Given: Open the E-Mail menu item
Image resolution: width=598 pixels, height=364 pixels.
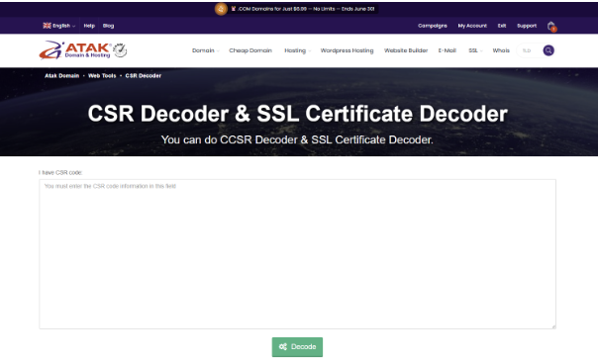Looking at the screenshot, I should point(447,50).
